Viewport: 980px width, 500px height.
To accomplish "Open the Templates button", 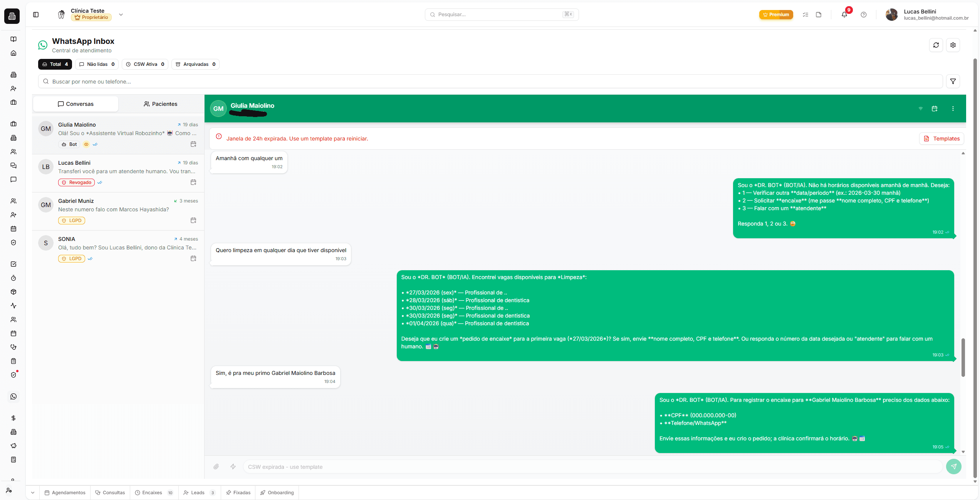I will 941,139.
